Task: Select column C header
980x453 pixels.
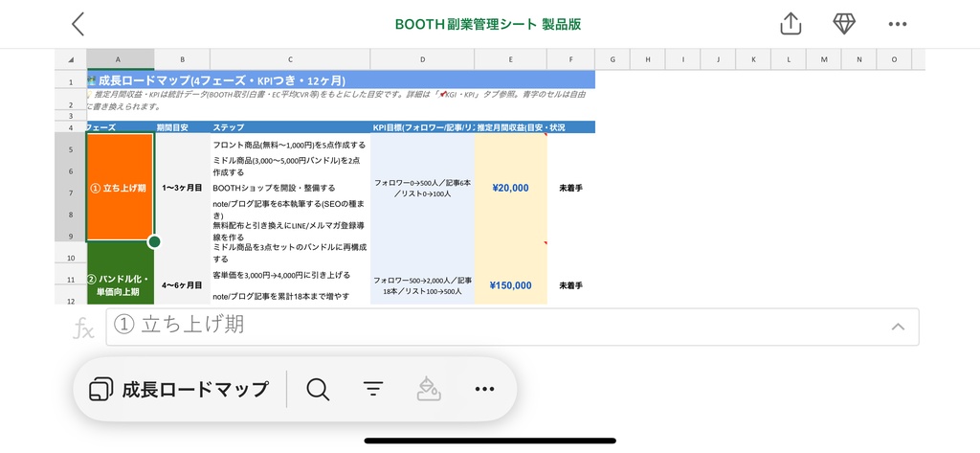Action: click(290, 59)
